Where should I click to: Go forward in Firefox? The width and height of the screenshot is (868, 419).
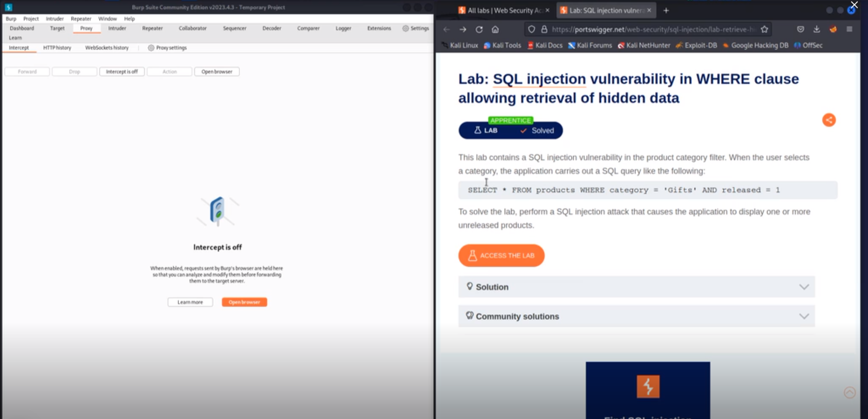463,29
